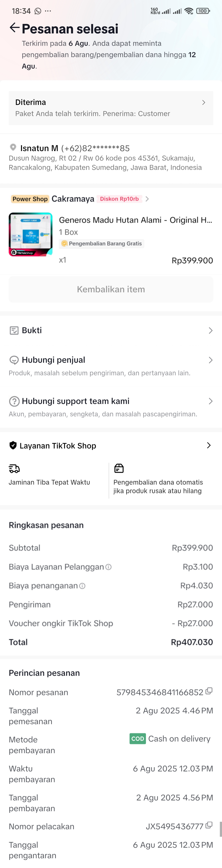This screenshot has height=868, width=222.
Task: Open Hubungi penjual menu item
Action: [x=53, y=360]
